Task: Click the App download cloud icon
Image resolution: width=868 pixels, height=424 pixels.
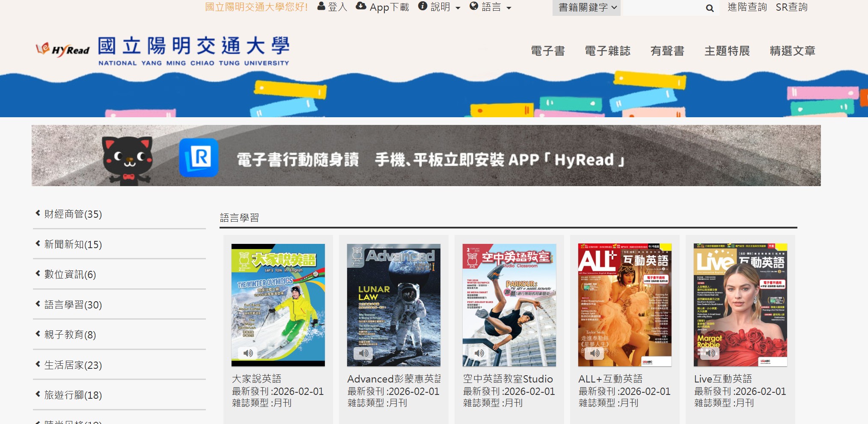Action: [361, 6]
